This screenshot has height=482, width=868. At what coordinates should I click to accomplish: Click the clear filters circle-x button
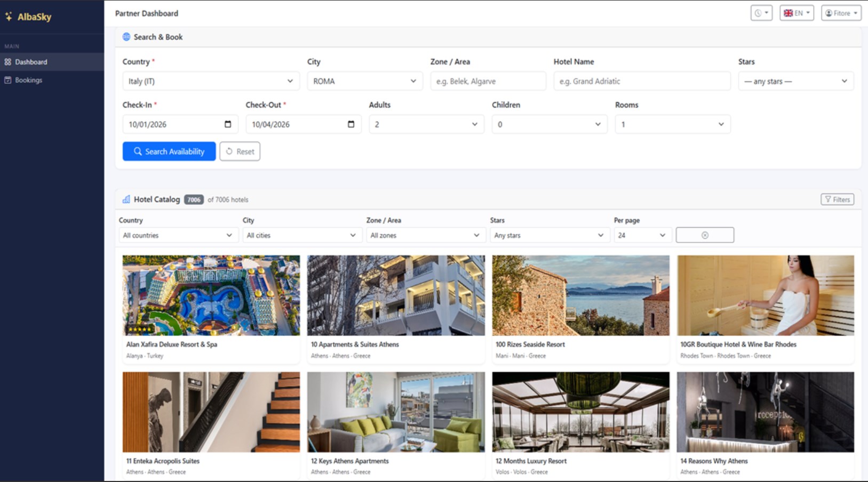click(x=705, y=235)
